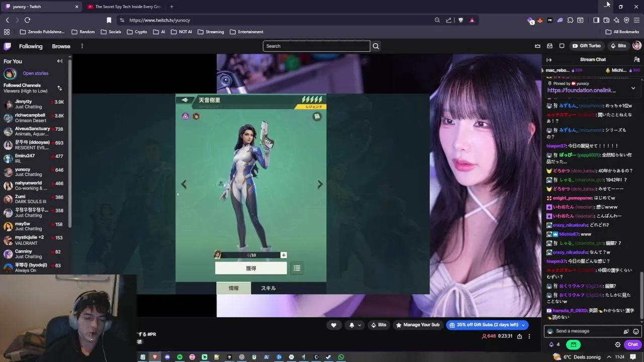Image resolution: width=644 pixels, height=362 pixels.
Task: Open richwcampbell channel in sidebar
Action: [34, 118]
